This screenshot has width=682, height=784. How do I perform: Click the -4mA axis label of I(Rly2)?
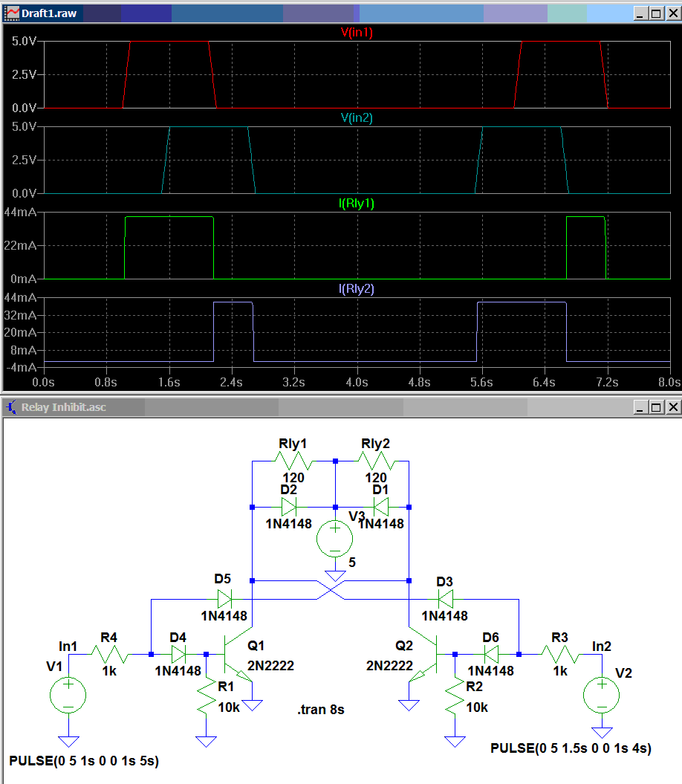tap(21, 368)
